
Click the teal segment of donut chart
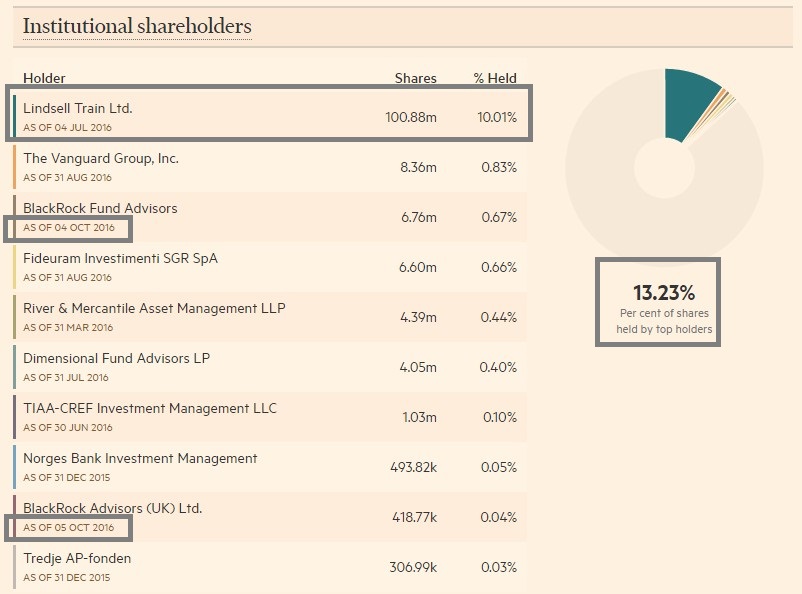click(690, 103)
